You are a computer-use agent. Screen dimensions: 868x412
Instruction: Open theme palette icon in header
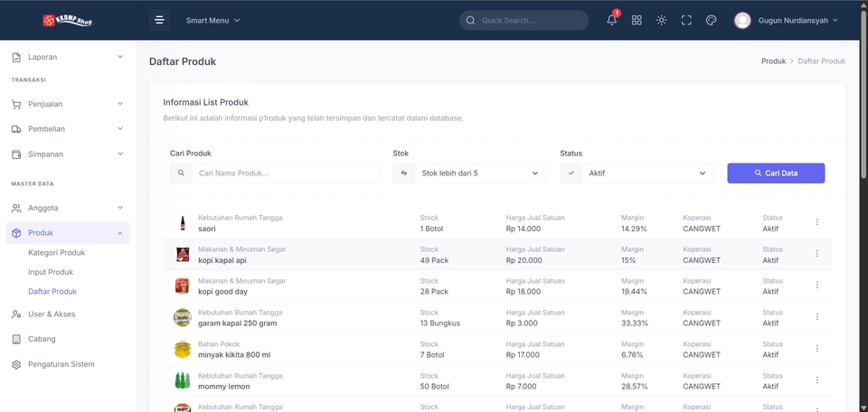pos(712,21)
